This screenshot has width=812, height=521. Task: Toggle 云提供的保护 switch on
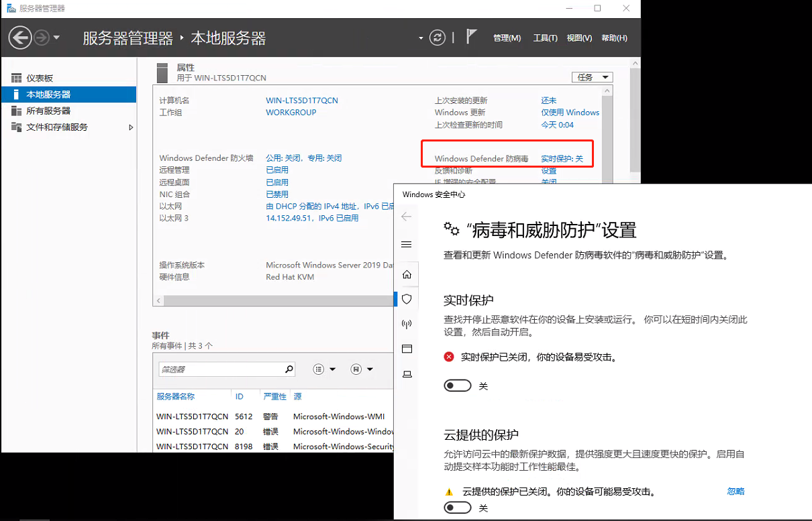coord(458,508)
